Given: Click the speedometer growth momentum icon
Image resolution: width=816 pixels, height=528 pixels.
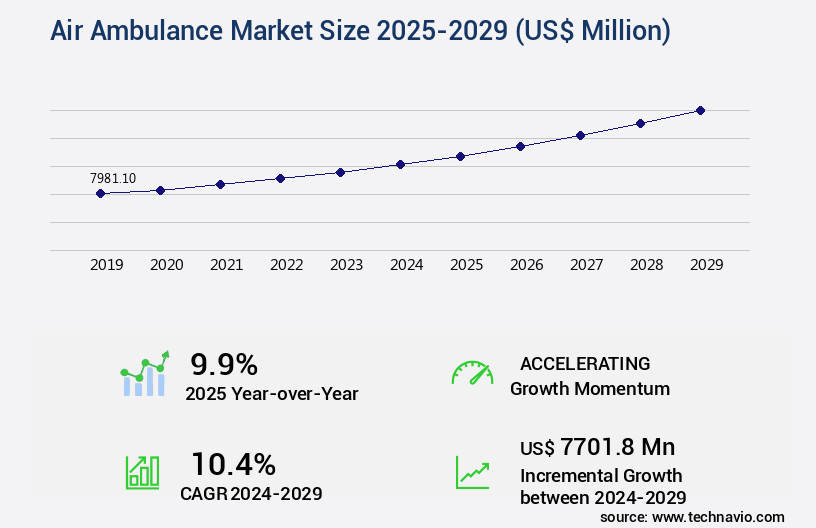Looking at the screenshot, I should coord(472,374).
